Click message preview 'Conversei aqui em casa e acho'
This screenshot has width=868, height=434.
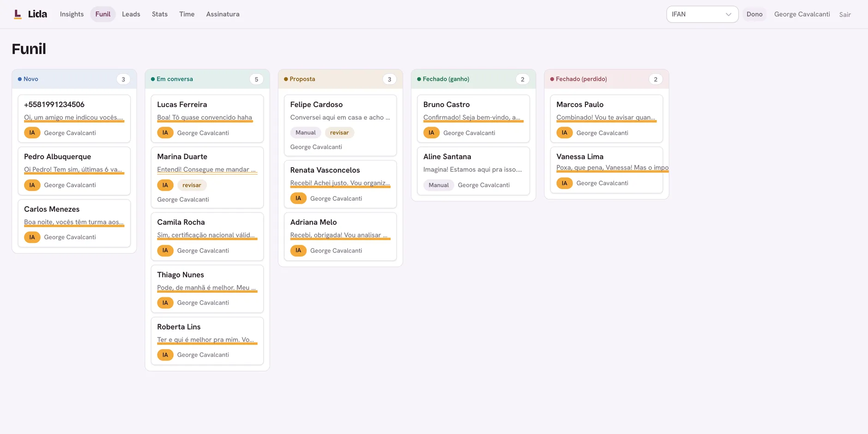click(x=340, y=117)
